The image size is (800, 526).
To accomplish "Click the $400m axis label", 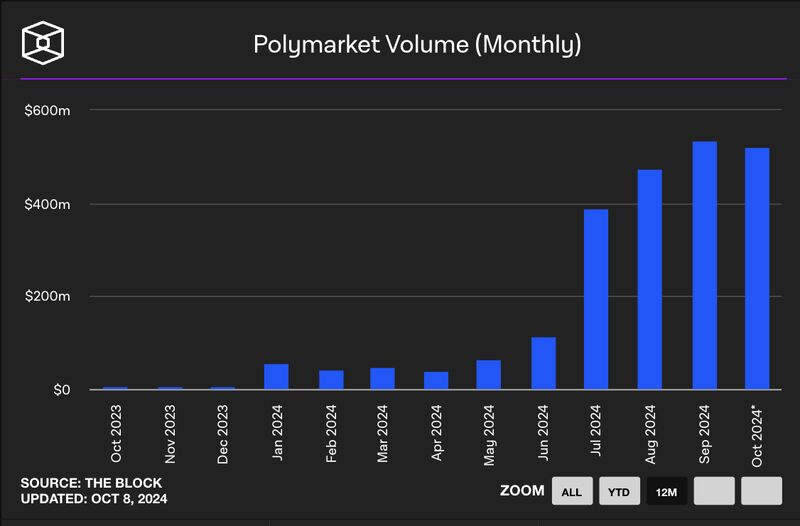I will 47,205.
